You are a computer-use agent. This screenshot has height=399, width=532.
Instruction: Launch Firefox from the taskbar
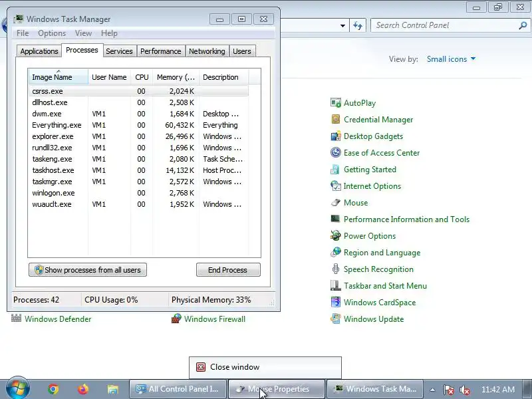click(83, 389)
